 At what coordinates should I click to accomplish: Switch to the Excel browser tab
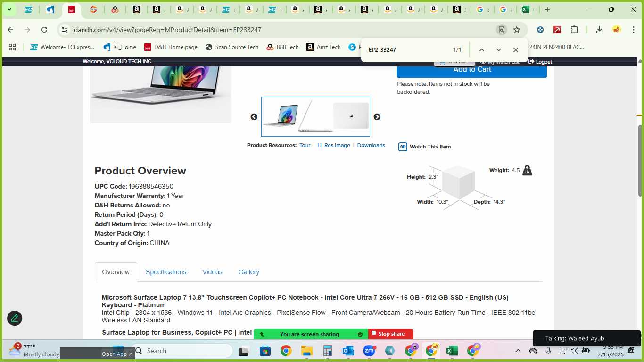[527, 9]
